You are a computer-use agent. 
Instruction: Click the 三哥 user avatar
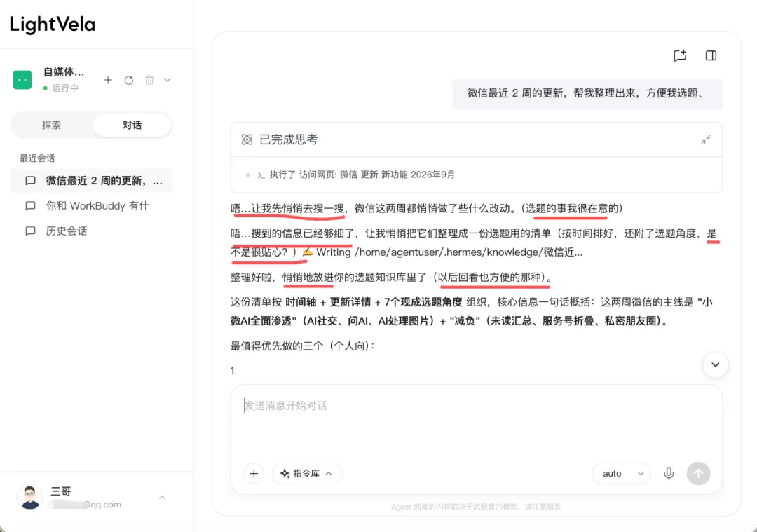[x=30, y=497]
